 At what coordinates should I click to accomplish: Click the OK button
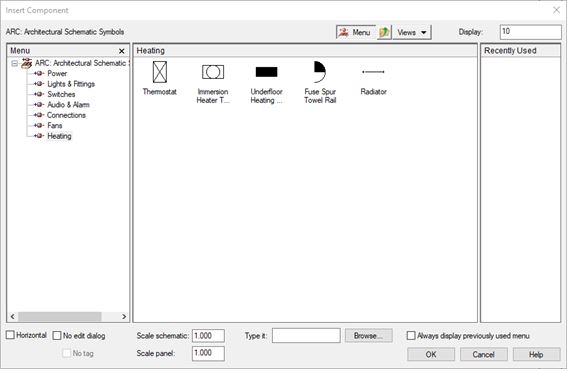tap(431, 354)
